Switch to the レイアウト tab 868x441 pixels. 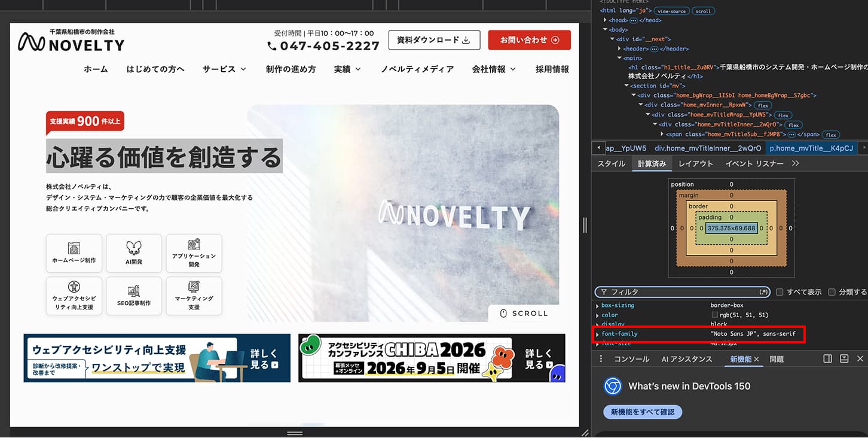696,164
